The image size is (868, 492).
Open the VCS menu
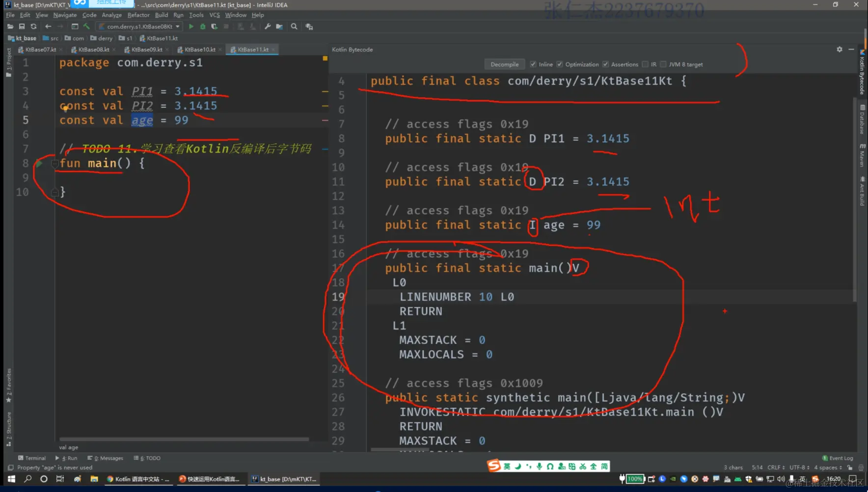click(x=215, y=15)
